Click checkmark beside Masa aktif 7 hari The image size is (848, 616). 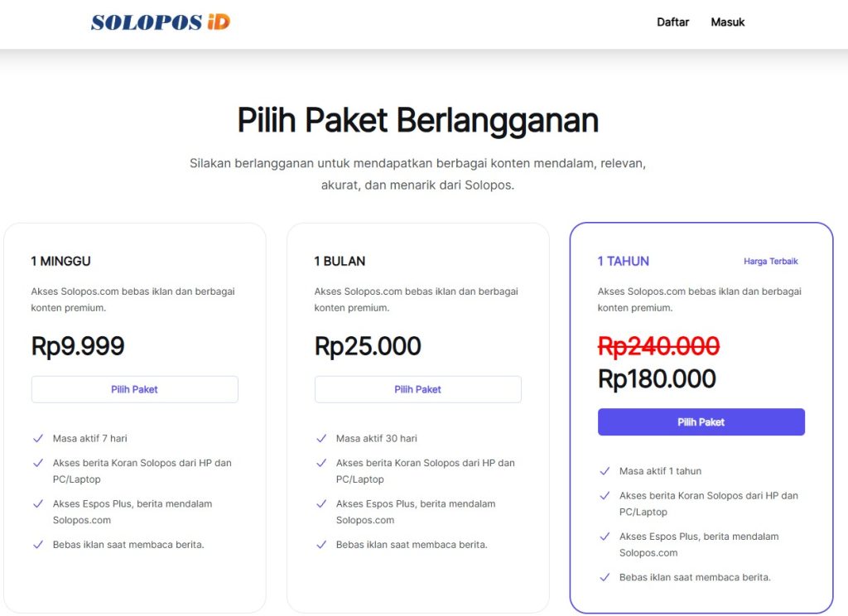pyautogui.click(x=38, y=439)
